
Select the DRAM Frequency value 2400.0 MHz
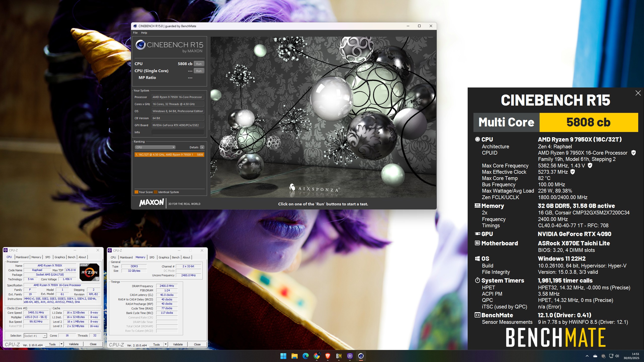(x=167, y=286)
